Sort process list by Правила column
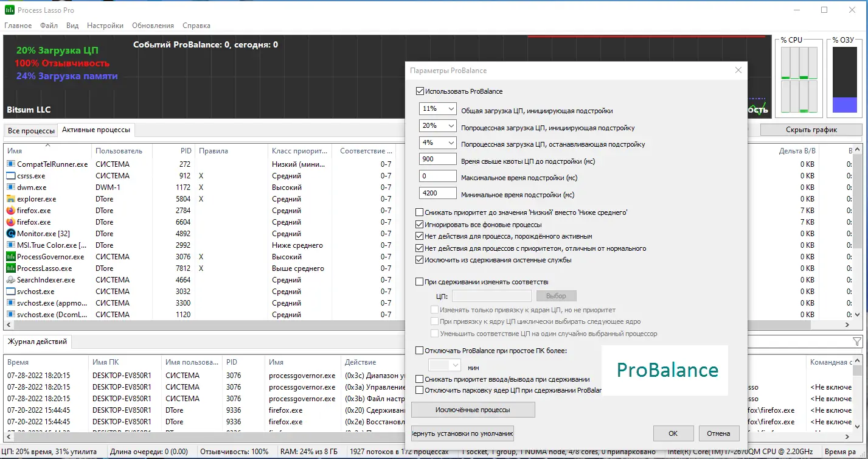 (231, 151)
